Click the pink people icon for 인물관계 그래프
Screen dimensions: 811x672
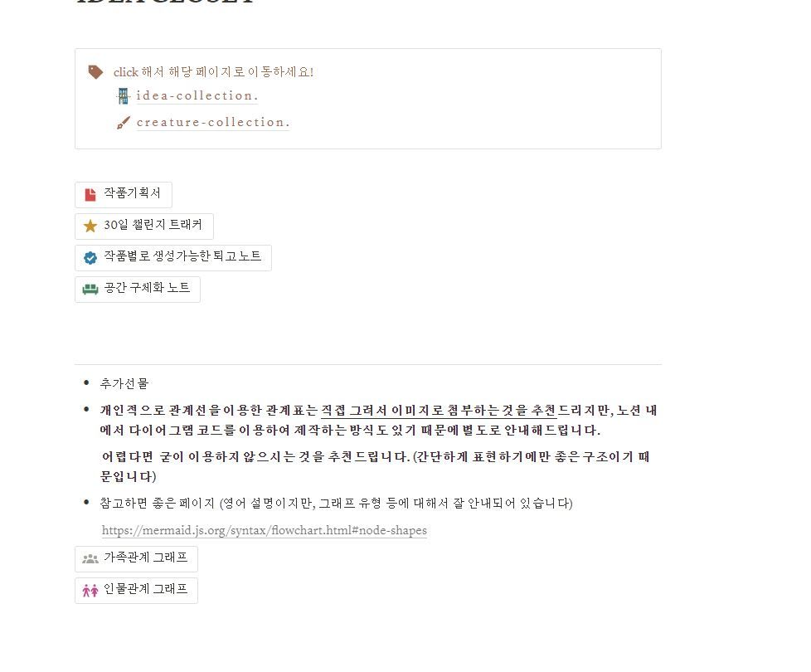[x=90, y=590]
